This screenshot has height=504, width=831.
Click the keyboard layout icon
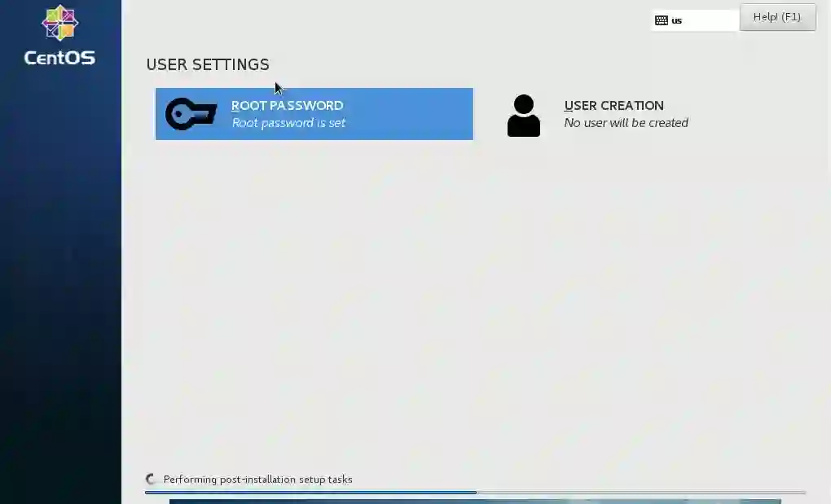[661, 20]
